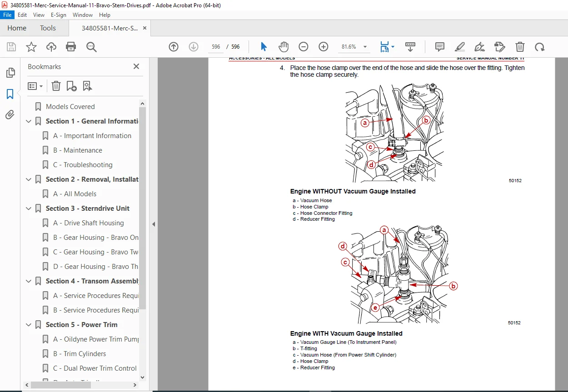Open B - Gear Housing - Bravo One bookmark
The height and width of the screenshot is (392, 568).
tap(96, 238)
